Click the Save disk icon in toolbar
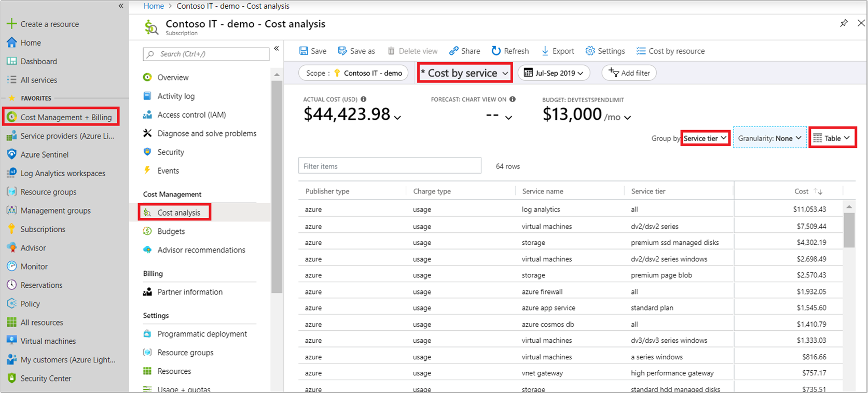This screenshot has height=393, width=868. coord(304,51)
